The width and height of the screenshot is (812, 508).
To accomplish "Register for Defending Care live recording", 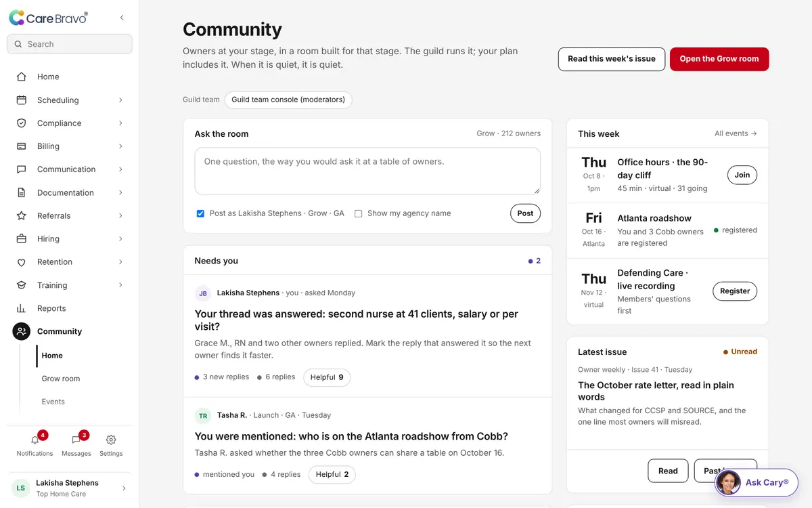I will click(735, 291).
